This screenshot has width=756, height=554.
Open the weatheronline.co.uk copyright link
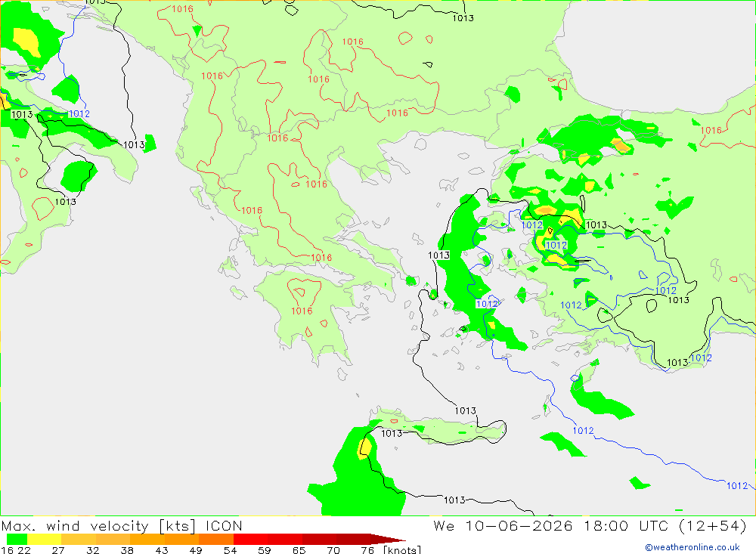pyautogui.click(x=692, y=547)
